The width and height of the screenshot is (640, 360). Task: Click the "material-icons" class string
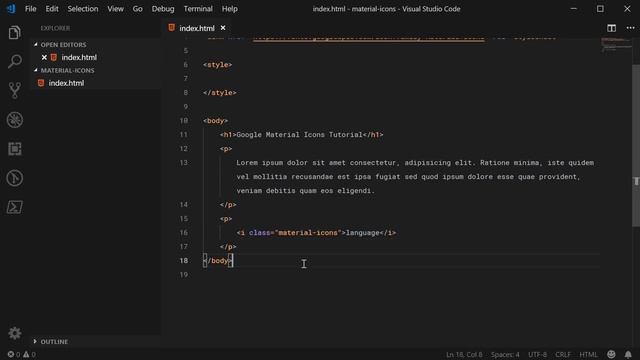308,233
